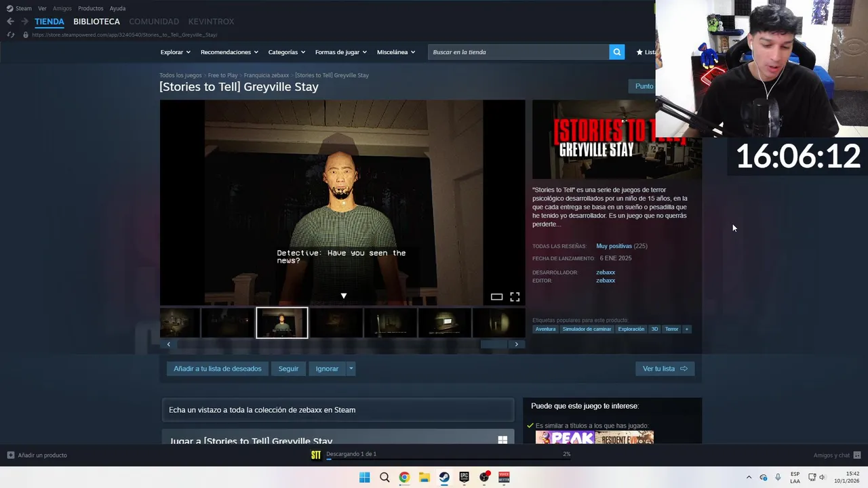The height and width of the screenshot is (488, 868).
Task: Open the Amigos y chat icon
Action: [856, 455]
